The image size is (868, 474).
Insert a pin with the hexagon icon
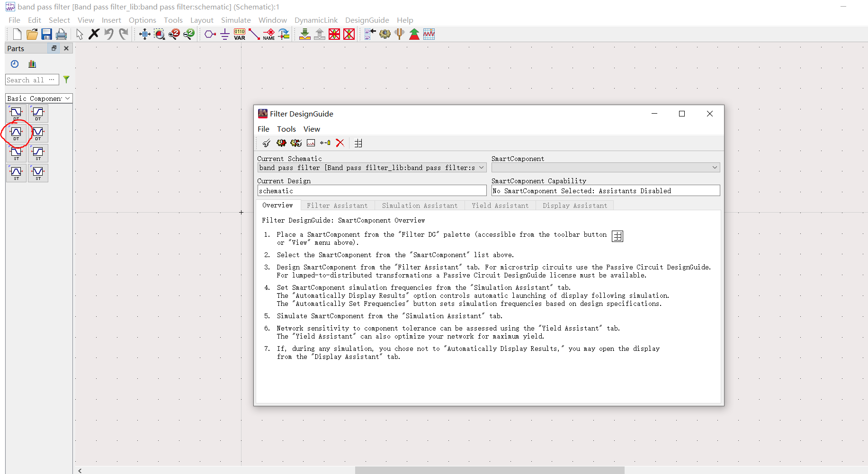210,34
